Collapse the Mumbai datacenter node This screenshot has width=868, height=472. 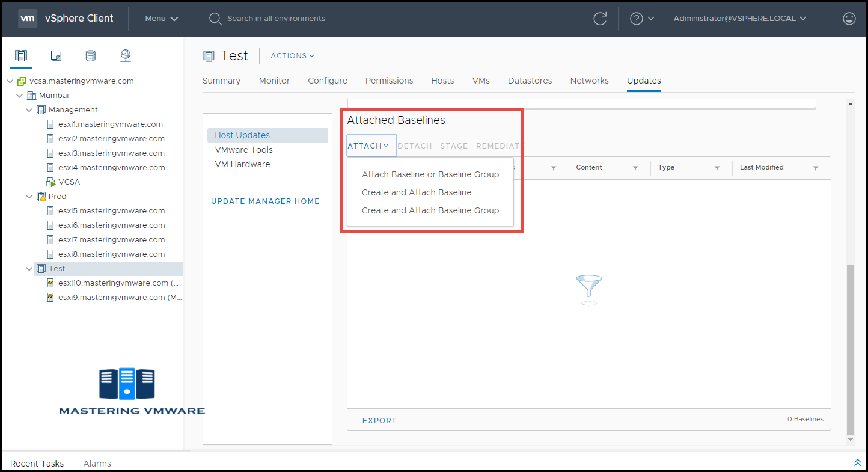(20, 96)
